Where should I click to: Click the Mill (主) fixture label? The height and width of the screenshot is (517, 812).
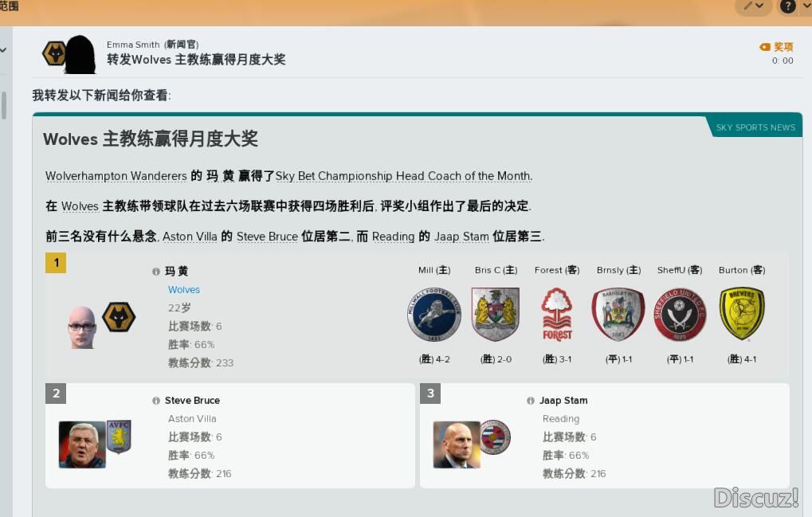coord(434,270)
